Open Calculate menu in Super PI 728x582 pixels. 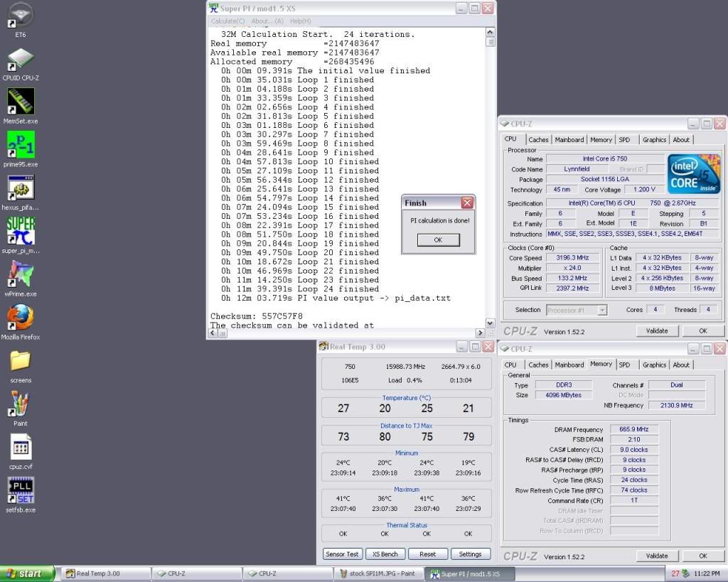(x=227, y=21)
